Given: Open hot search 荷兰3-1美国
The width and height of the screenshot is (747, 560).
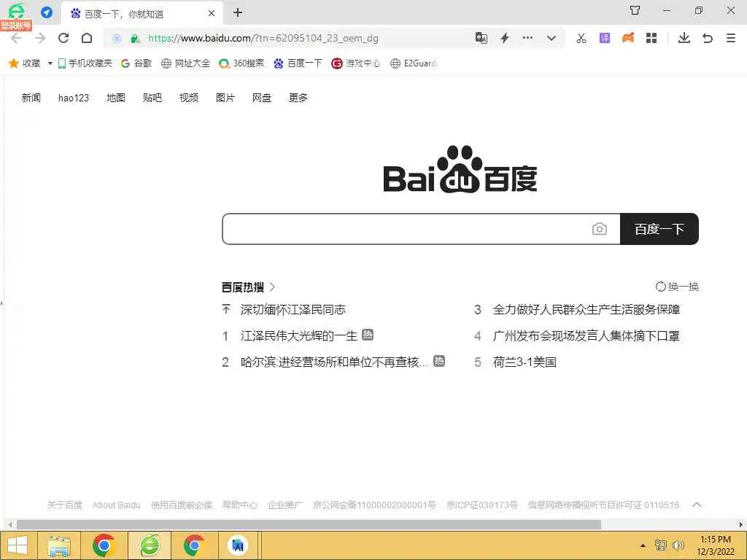Looking at the screenshot, I should [x=525, y=362].
